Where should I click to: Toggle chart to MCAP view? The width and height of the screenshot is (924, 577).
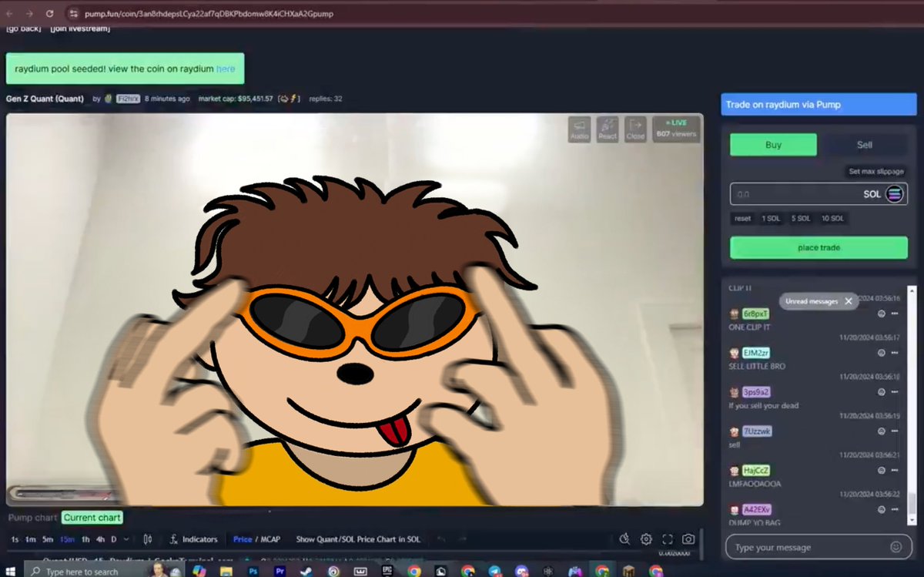click(x=271, y=539)
